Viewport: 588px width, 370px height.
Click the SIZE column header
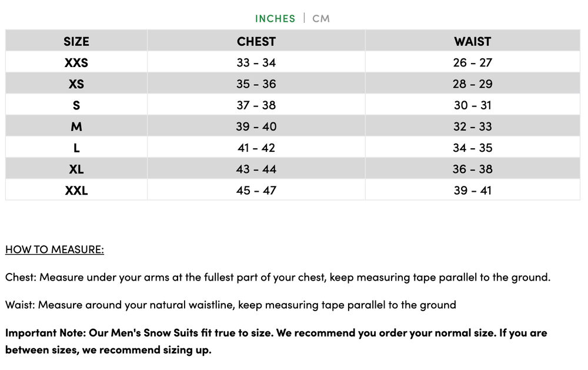coord(76,41)
